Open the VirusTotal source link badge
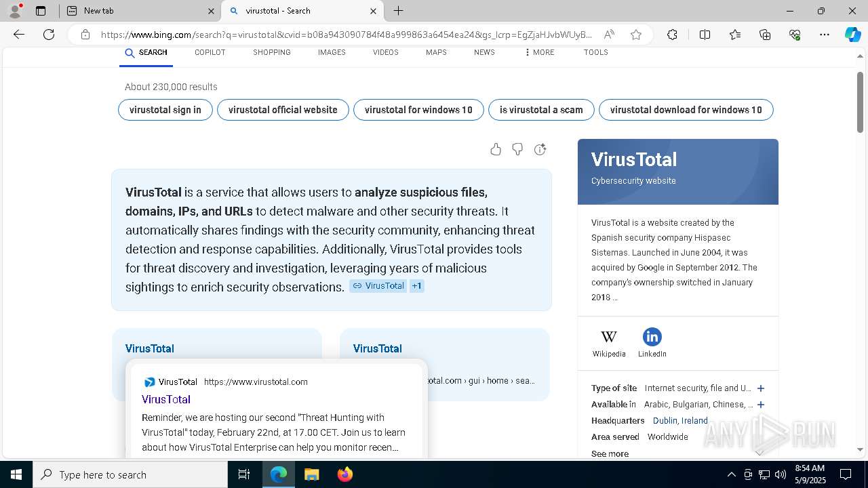Viewport: 868px width, 488px height. 378,286
